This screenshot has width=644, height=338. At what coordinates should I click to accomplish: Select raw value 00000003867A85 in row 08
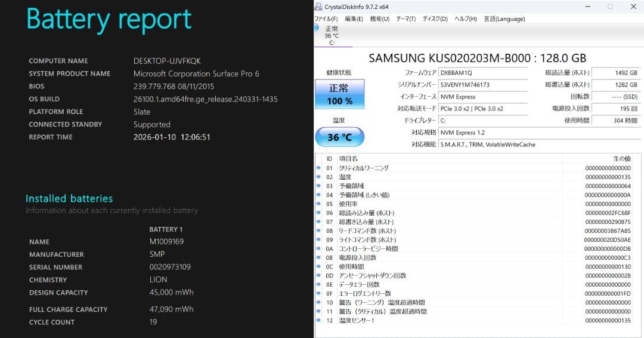[608, 231]
